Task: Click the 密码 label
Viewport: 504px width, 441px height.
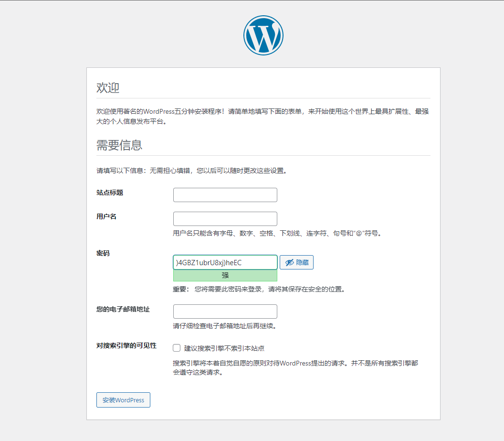Action: (103, 253)
